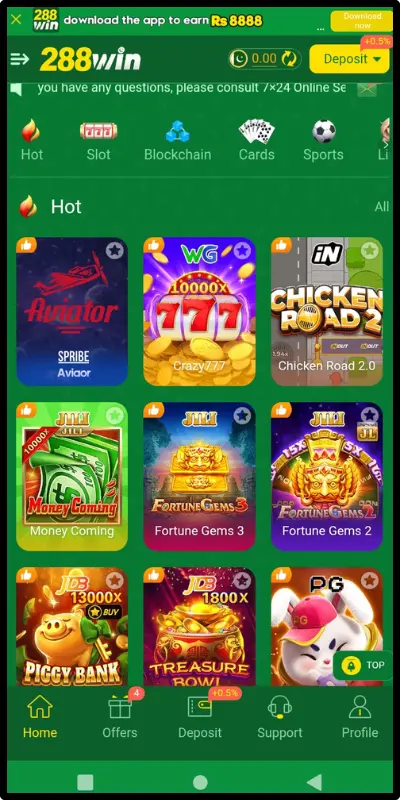Select the Slot category icon
This screenshot has height=800, width=400.
98,131
